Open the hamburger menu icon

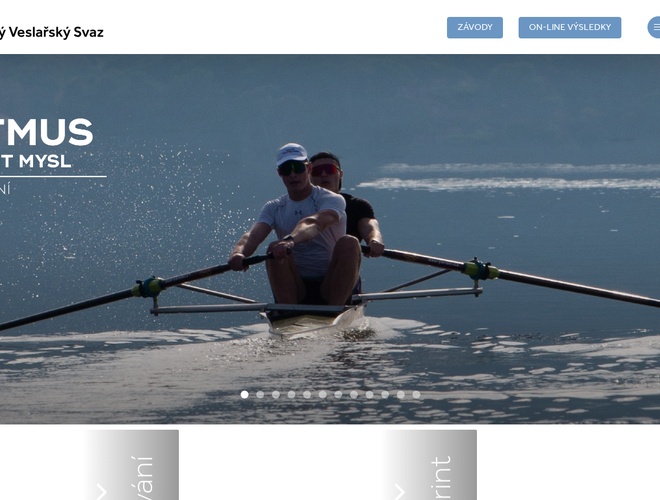655,27
